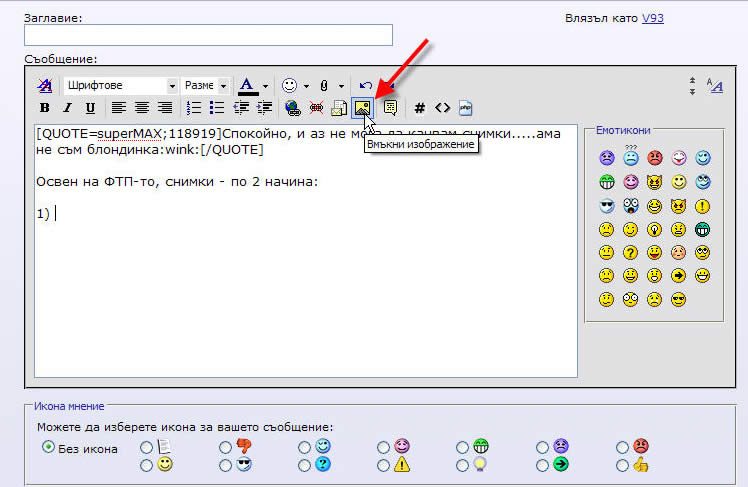748x487 pixels.
Task: Choose the document post icon radio
Action: pyautogui.click(x=146, y=447)
